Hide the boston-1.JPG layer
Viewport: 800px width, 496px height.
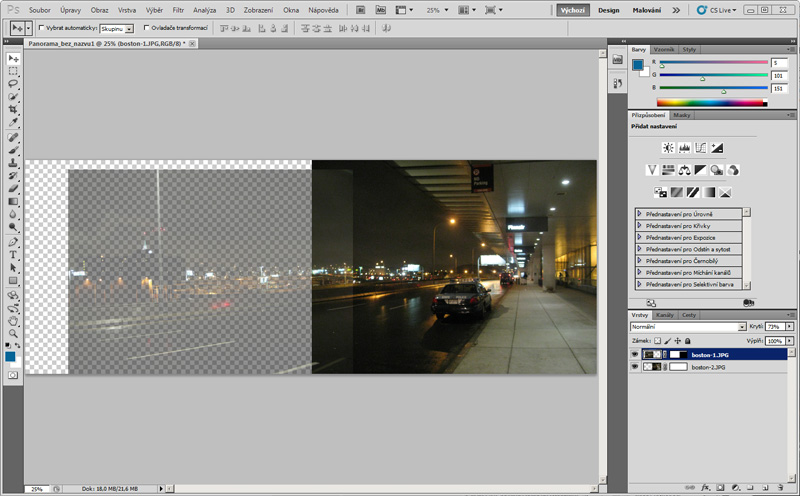[634, 354]
